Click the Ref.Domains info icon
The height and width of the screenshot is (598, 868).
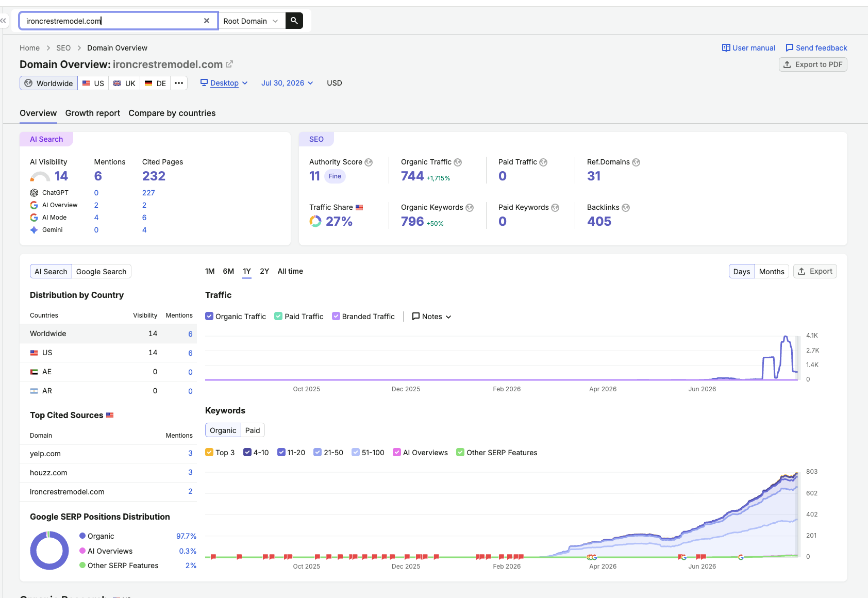636,162
